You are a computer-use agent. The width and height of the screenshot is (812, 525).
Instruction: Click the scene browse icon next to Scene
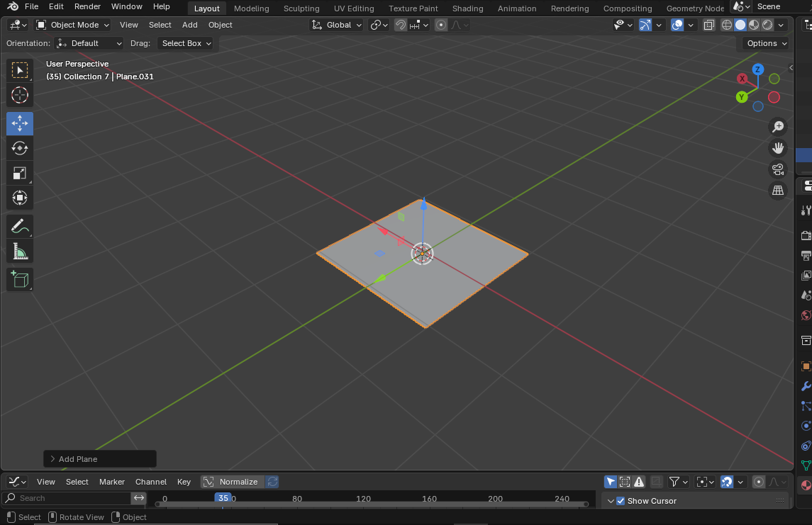point(741,6)
